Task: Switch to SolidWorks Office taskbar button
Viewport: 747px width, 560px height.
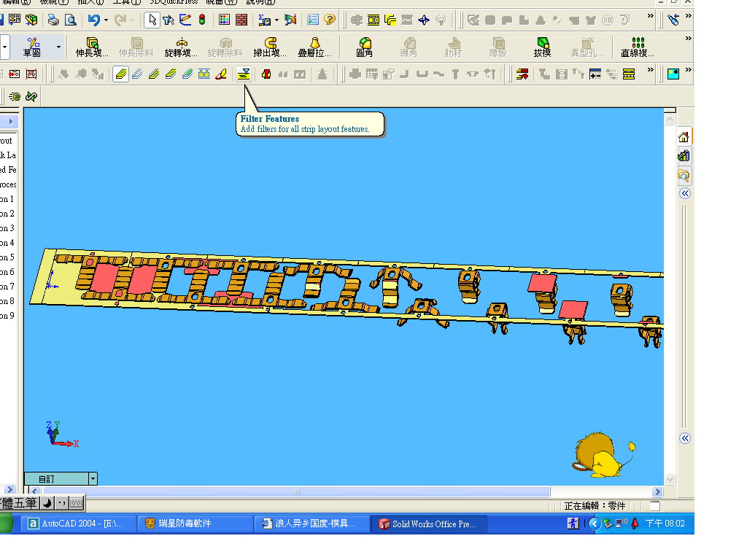Action: 429,524
